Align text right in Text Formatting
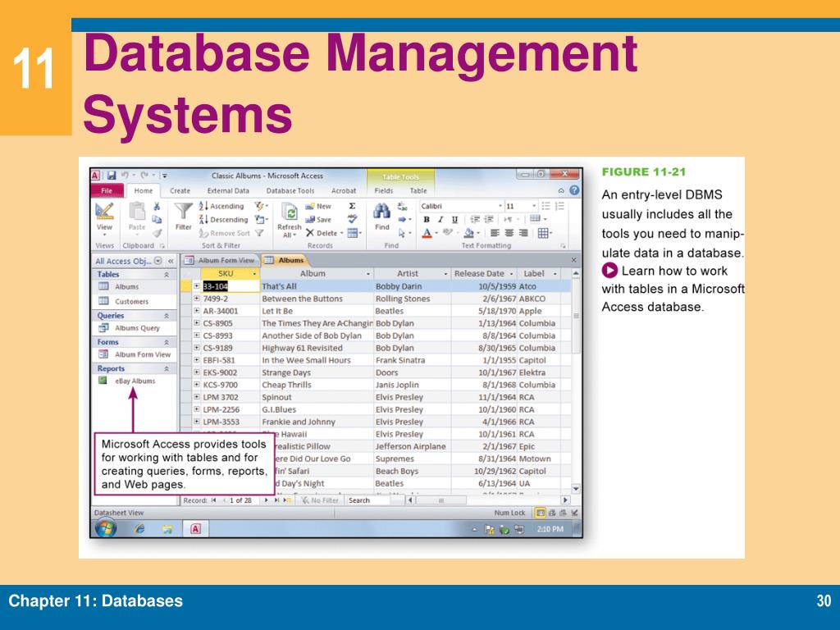The width and height of the screenshot is (840, 630). (523, 233)
